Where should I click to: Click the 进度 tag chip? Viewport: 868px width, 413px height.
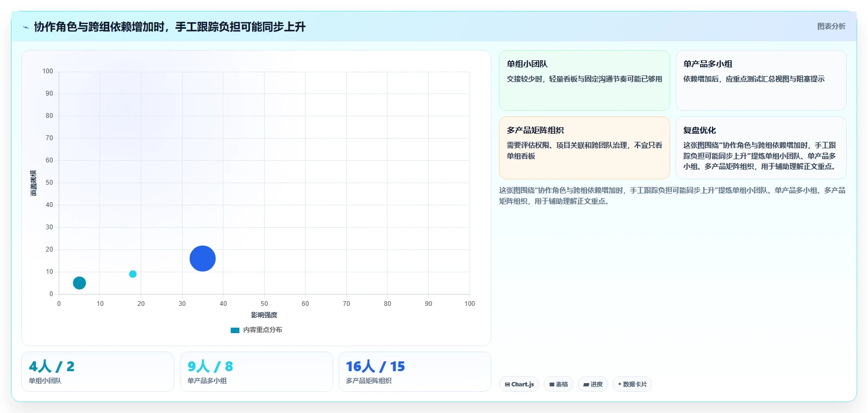point(593,384)
